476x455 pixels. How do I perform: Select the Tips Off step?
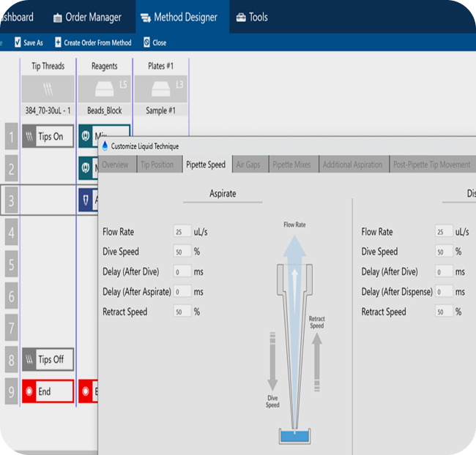coord(48,359)
